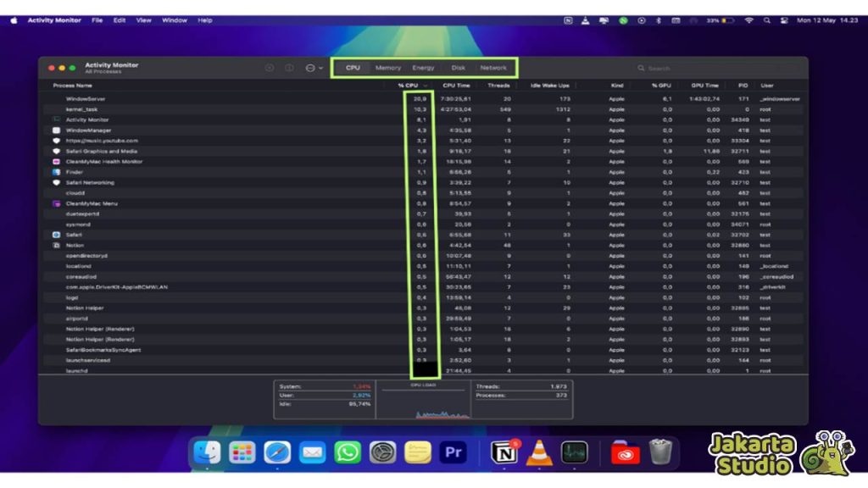868x488 pixels.
Task: Open the View menu
Action: pos(143,20)
